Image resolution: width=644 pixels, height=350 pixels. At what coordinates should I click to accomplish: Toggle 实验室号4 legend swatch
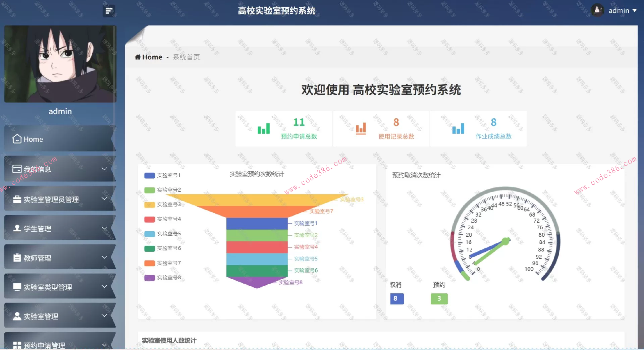150,219
